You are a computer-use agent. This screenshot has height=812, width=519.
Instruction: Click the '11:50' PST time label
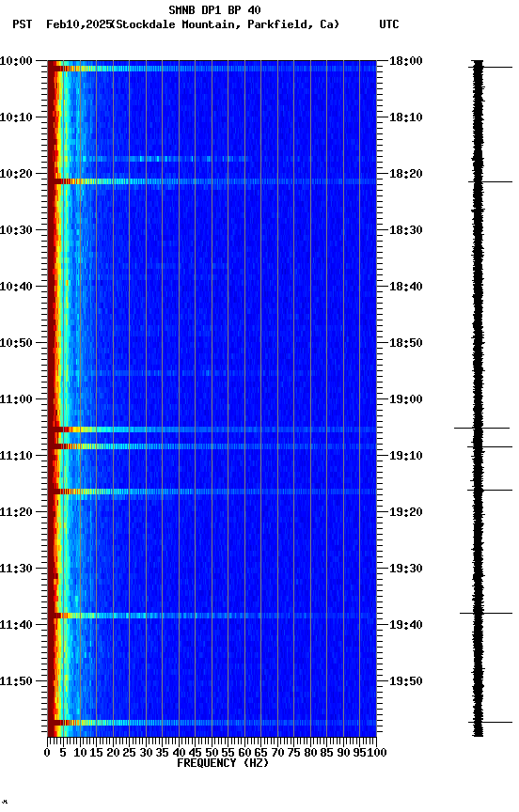pyautogui.click(x=16, y=682)
